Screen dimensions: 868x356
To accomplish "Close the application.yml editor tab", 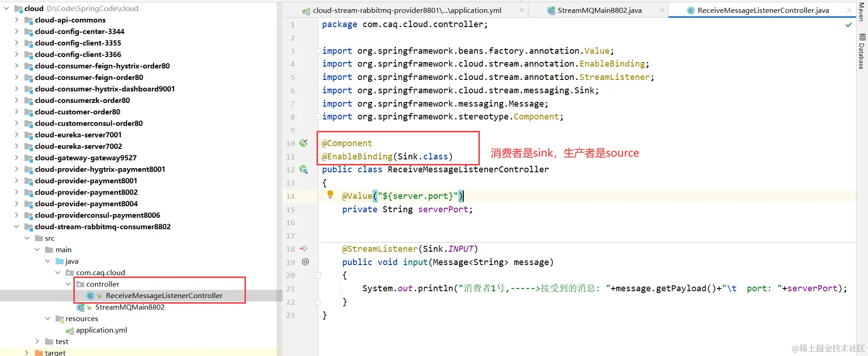I will (522, 10).
